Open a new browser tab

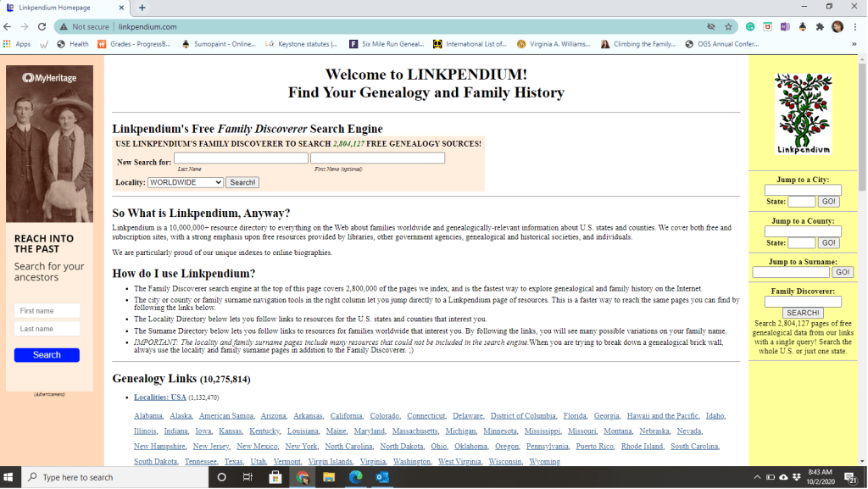(142, 8)
